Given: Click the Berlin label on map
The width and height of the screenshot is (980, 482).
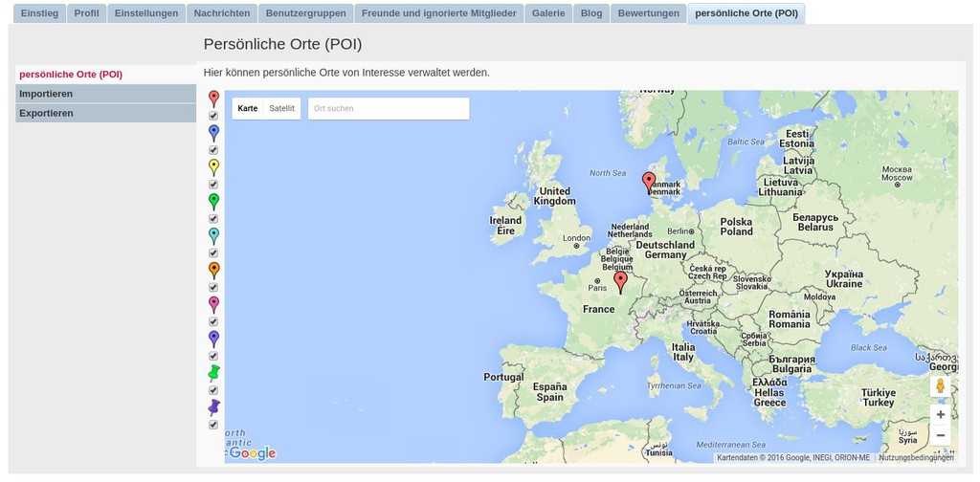Looking at the screenshot, I should 678,231.
